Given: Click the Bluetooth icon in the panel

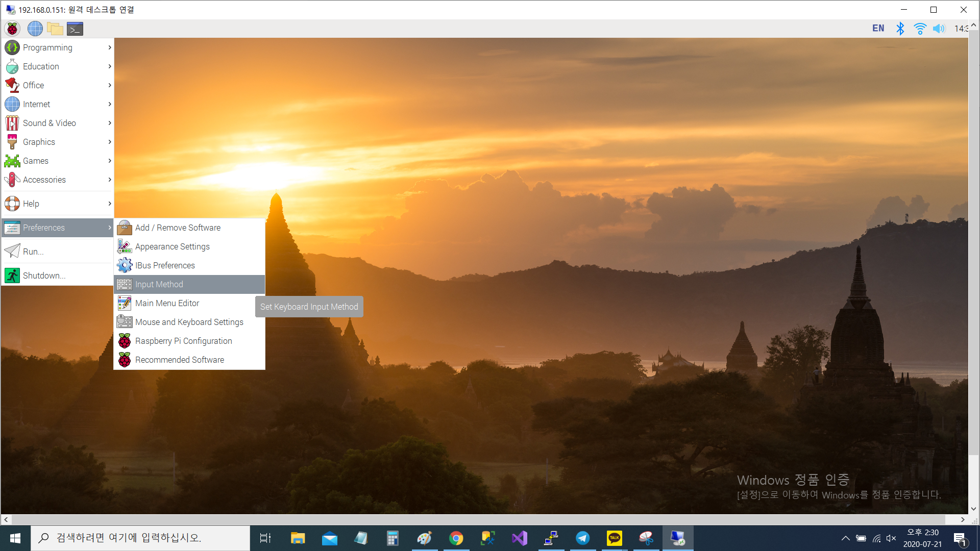Looking at the screenshot, I should coord(900,29).
